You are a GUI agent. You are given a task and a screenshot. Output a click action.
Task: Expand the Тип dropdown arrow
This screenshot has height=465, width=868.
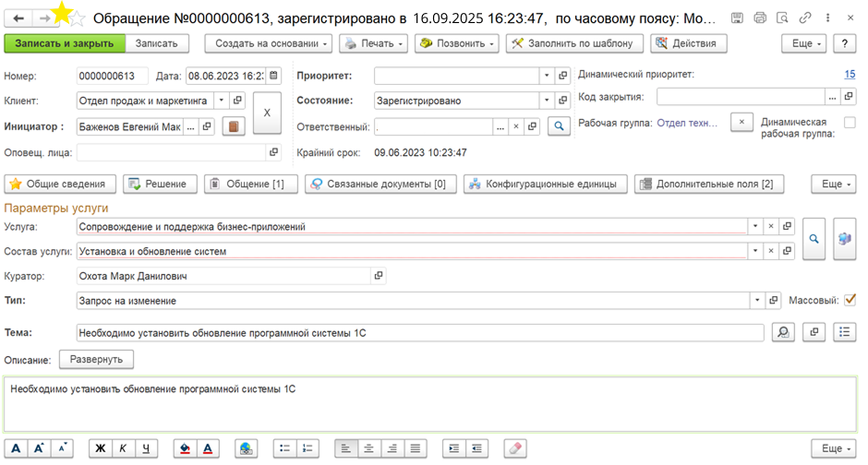[757, 300]
